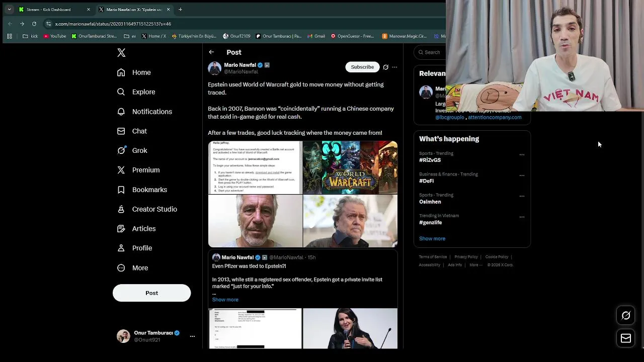Open more options for #genzlife trend
This screenshot has width=644, height=362.
pyautogui.click(x=522, y=217)
